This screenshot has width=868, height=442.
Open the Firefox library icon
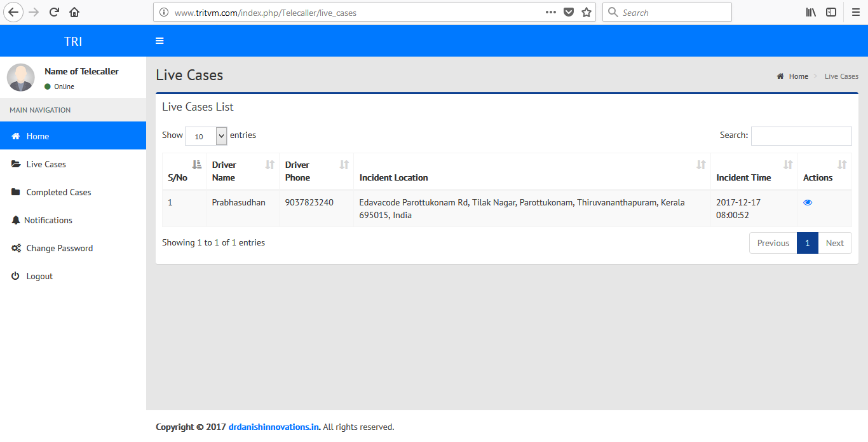[x=811, y=12]
